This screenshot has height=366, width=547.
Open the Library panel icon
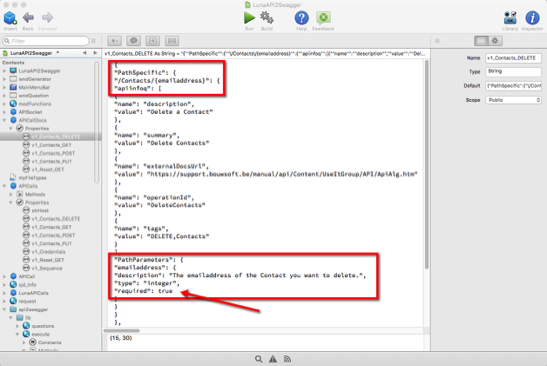(510, 17)
